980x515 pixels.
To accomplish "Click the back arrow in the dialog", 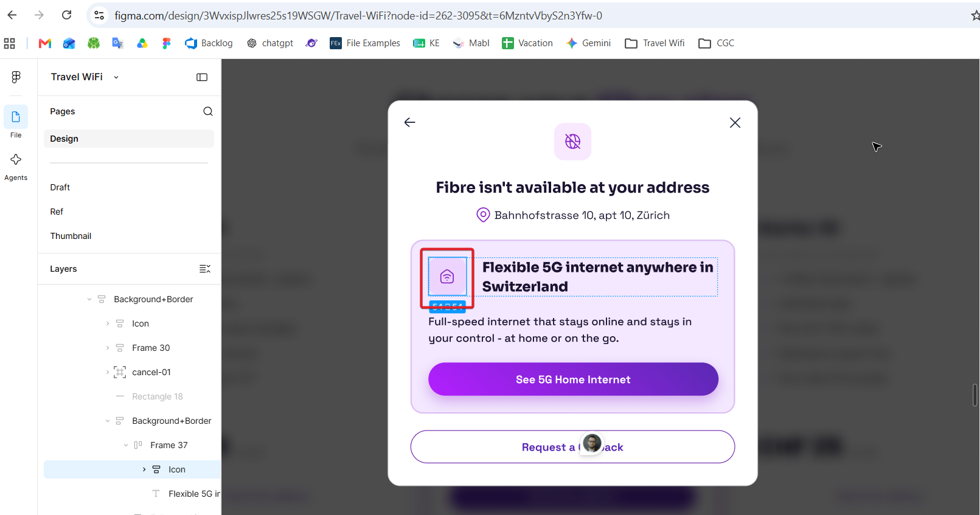I will point(410,122).
